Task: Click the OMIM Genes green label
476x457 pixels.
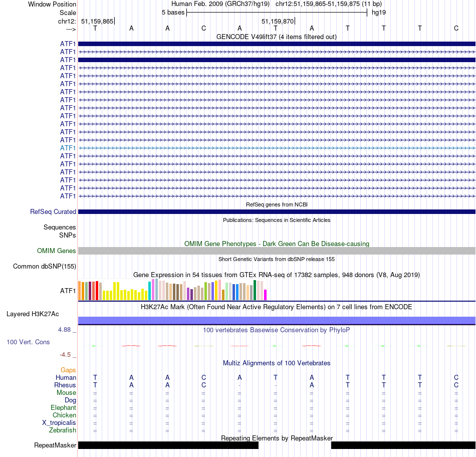Action: pos(56,251)
